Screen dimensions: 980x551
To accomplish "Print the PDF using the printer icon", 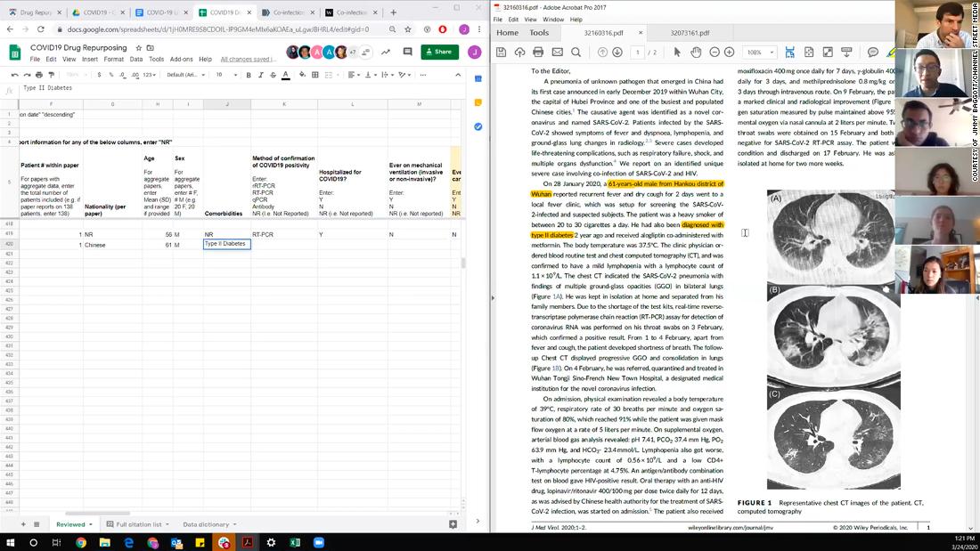I will tap(539, 53).
